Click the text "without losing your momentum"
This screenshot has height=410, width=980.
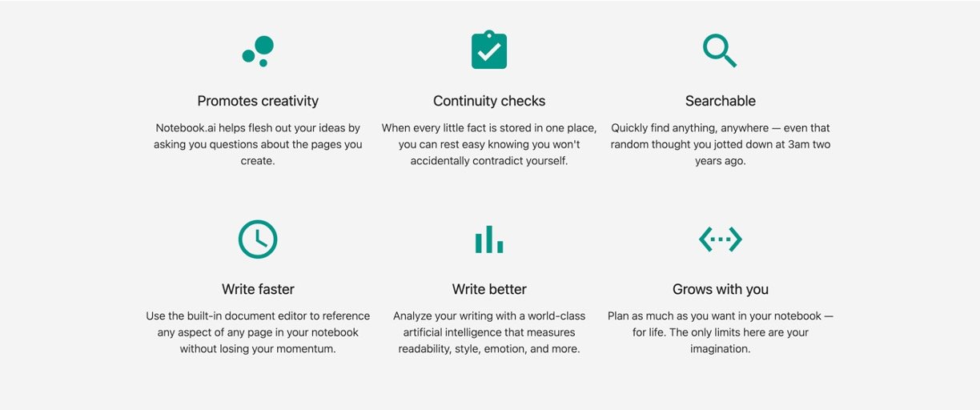(258, 349)
